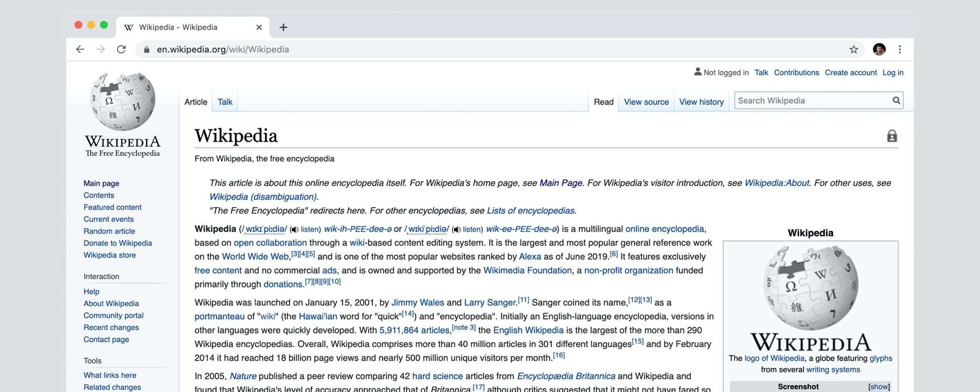Follow the Jimmy Wales link

(417, 303)
